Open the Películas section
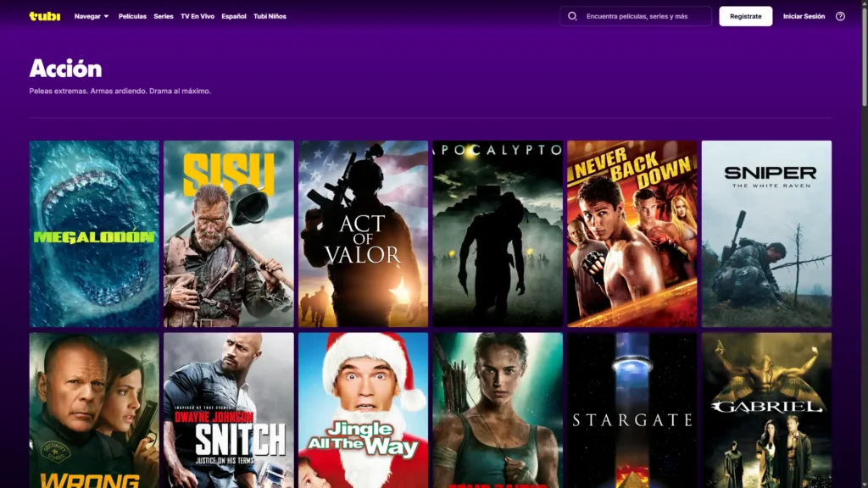 [132, 16]
